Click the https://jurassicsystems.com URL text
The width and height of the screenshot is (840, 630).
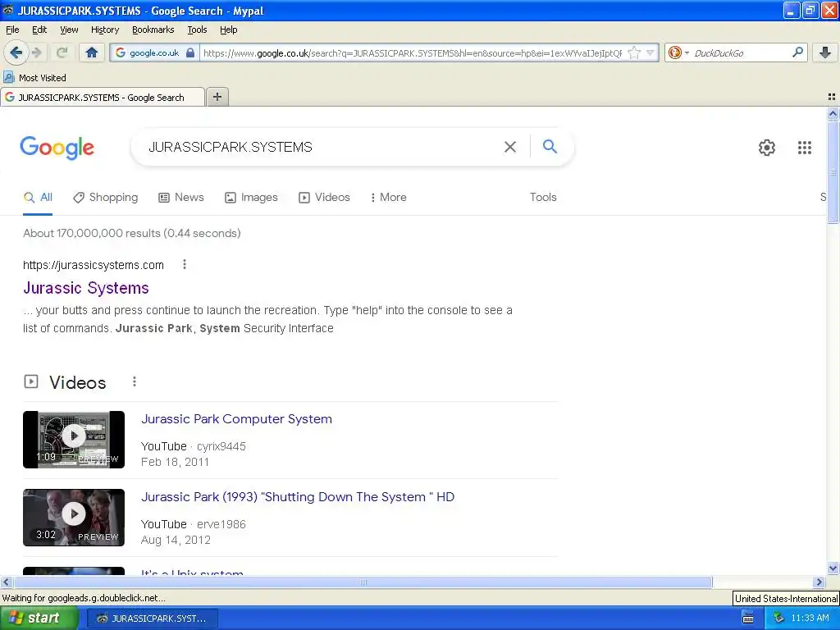[x=94, y=265]
